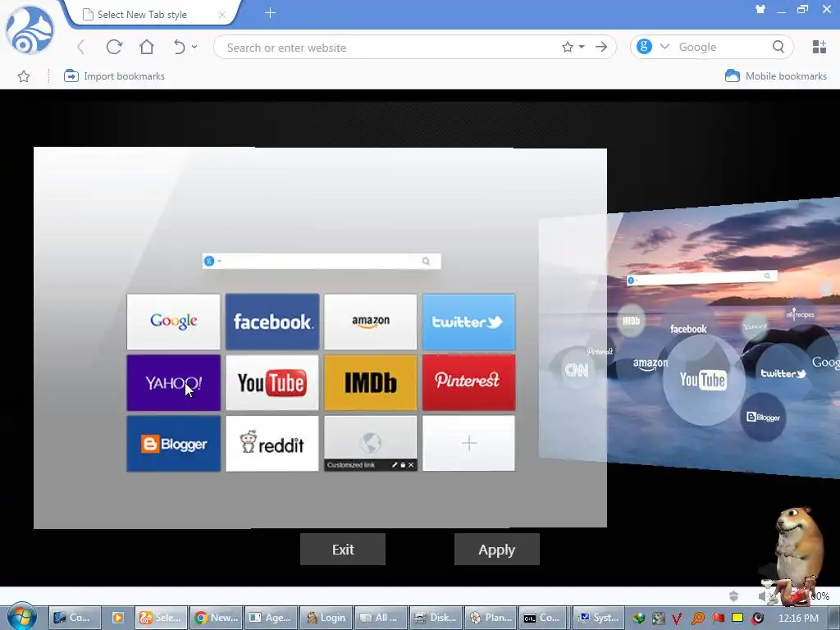Viewport: 840px width, 630px height.
Task: Select the YAHOO! tile
Action: (x=174, y=382)
